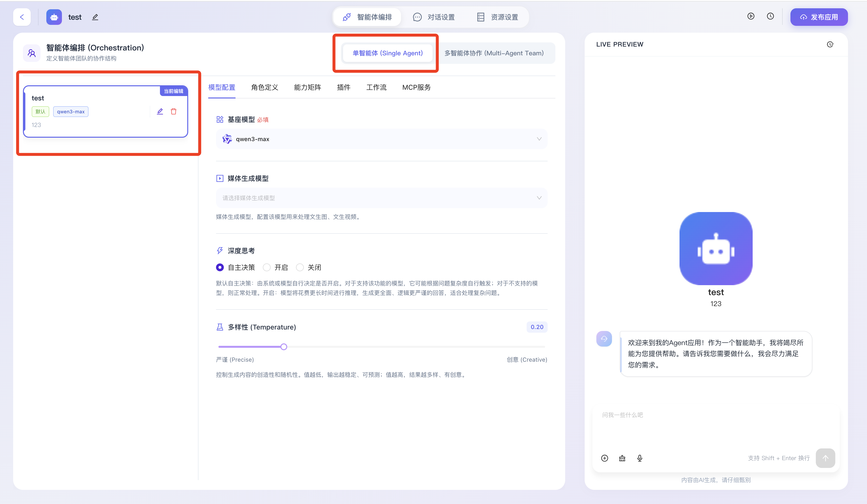Click the back arrow button
The height and width of the screenshot is (504, 867).
[x=22, y=17]
